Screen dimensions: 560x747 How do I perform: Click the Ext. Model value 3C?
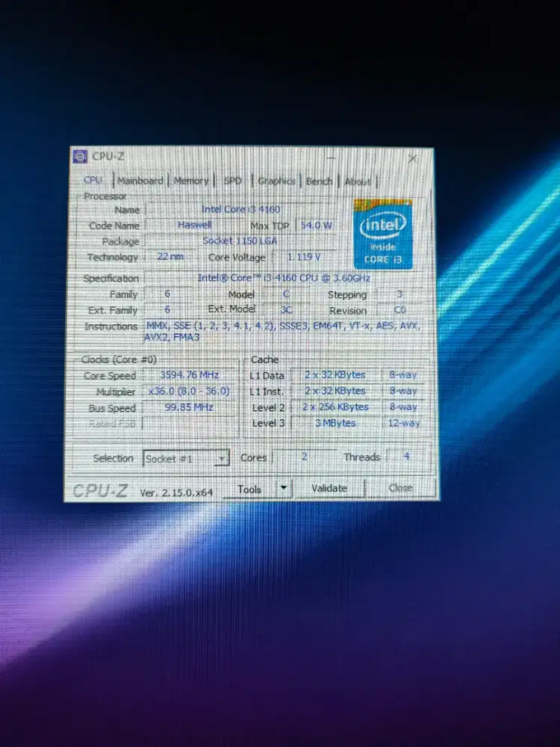point(286,310)
